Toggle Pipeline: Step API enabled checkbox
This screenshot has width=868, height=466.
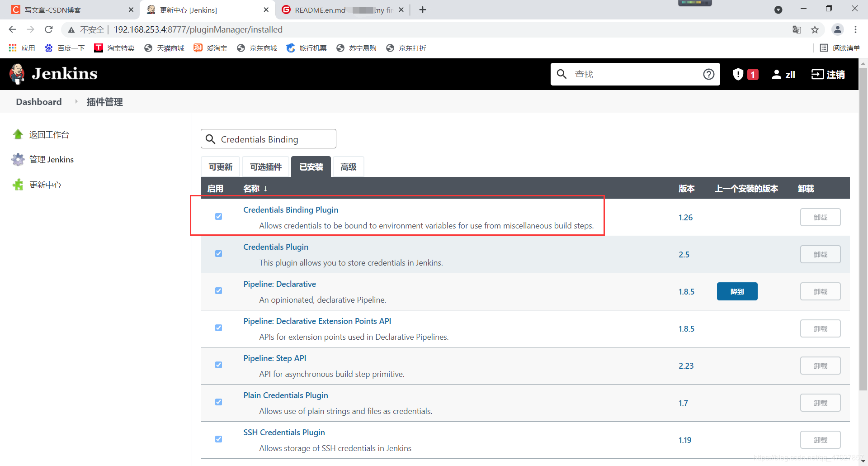coord(218,365)
